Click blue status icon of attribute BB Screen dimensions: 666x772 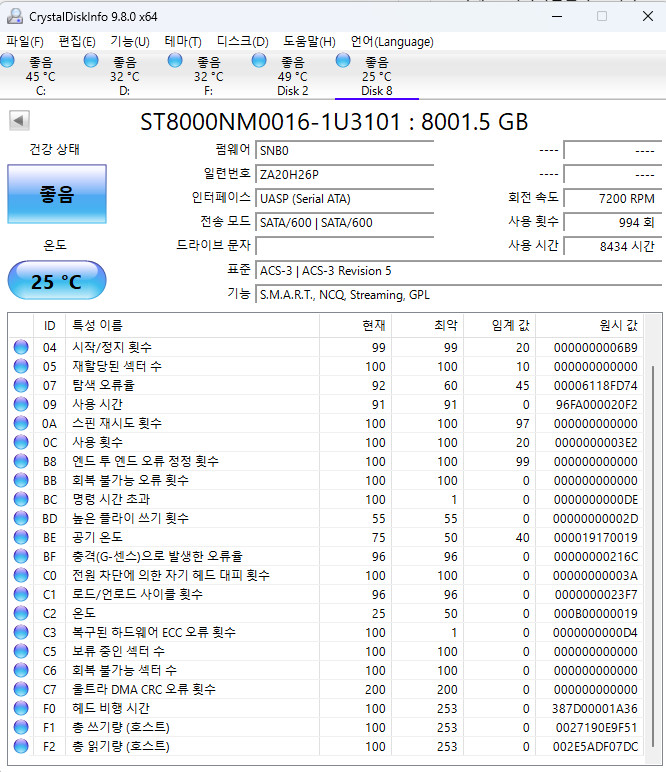coord(21,480)
